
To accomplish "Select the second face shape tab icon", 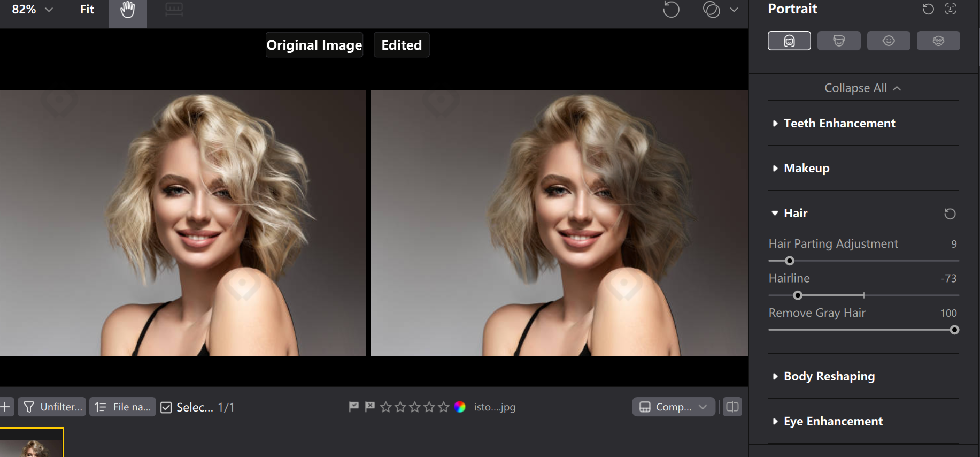I will 839,41.
